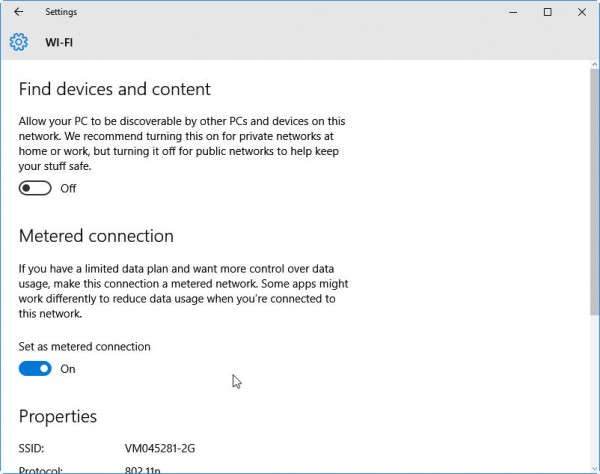Click the 'Off' label beside discovery toggle
Image resolution: width=600 pixels, height=474 pixels.
coord(68,188)
